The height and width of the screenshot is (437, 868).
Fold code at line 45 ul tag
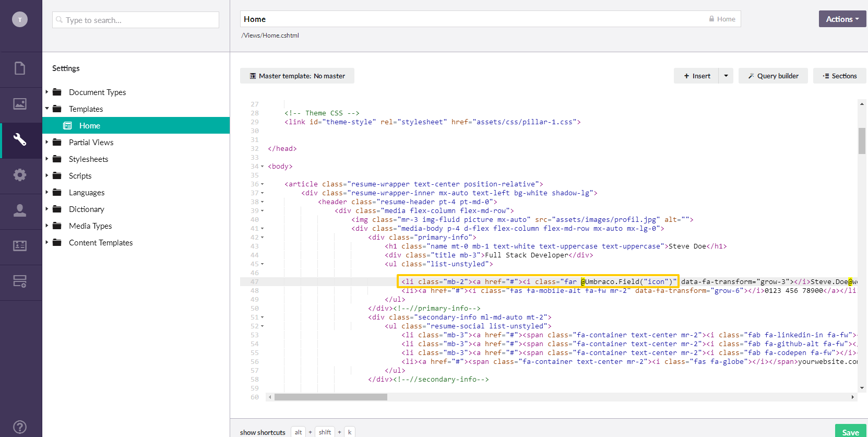(x=263, y=264)
